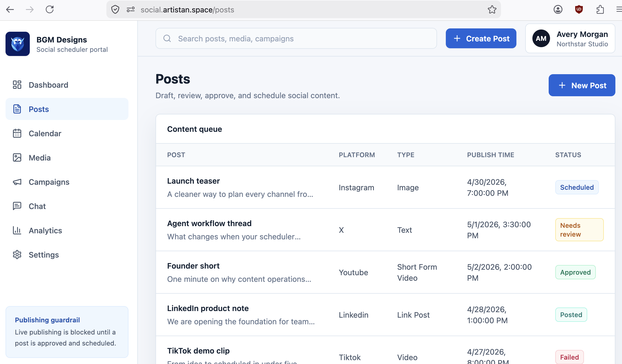Viewport: 622px width, 364px height.
Task: Click the Youtube platform cell
Action: point(353,272)
